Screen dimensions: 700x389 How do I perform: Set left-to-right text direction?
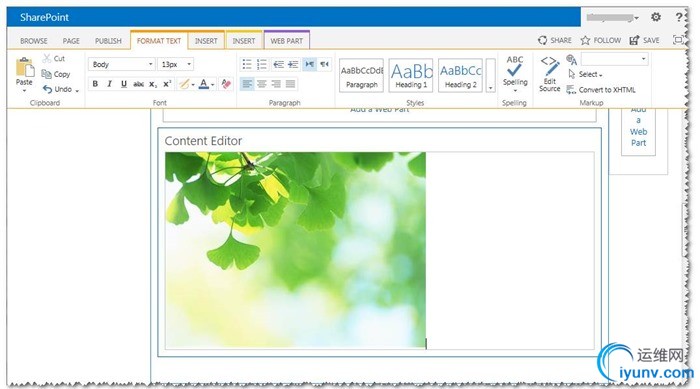pyautogui.click(x=309, y=64)
